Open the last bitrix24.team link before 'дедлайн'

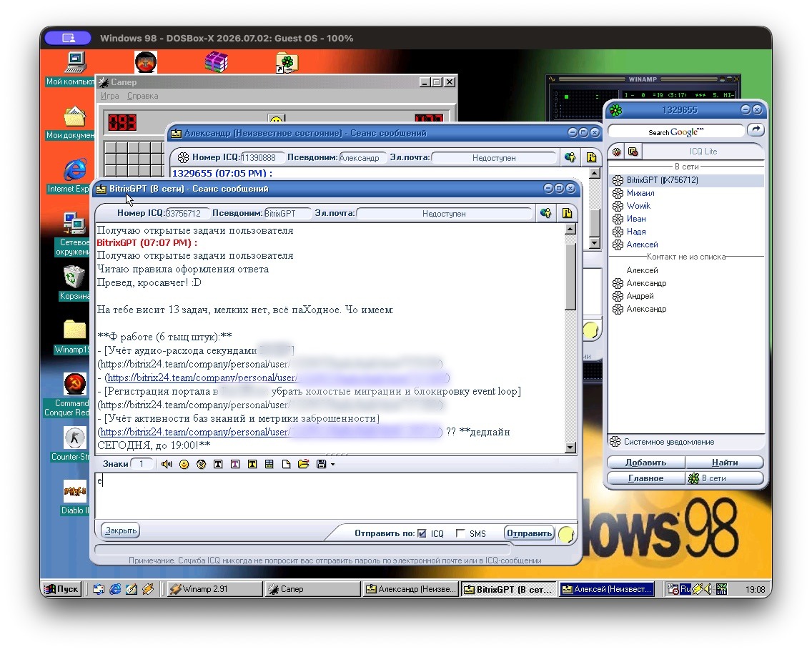click(269, 432)
